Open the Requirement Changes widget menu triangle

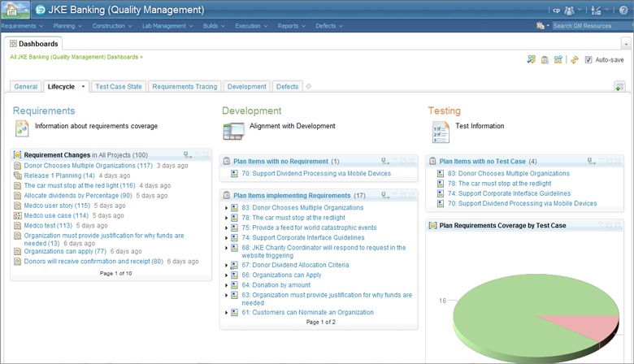[197, 154]
